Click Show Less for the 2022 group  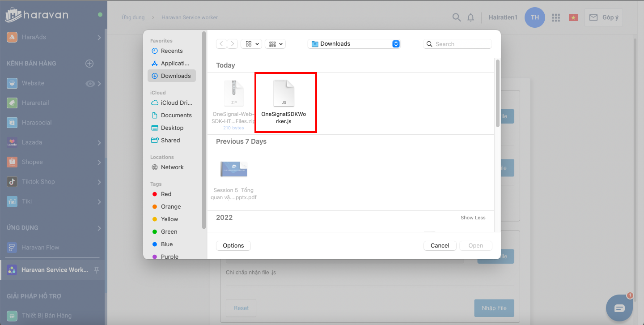473,218
